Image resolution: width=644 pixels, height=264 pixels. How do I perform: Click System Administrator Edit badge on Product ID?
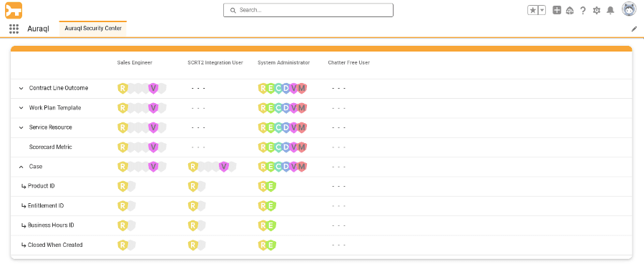[x=270, y=186]
